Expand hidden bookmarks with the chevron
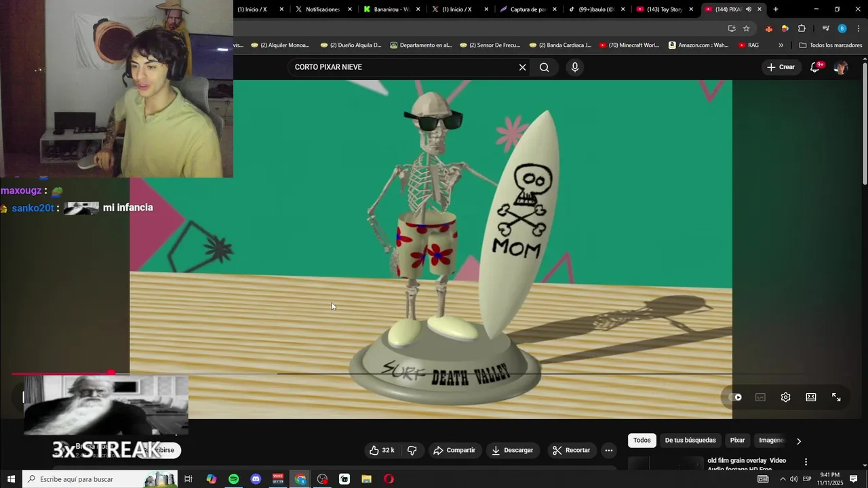Screen dimensions: 868x488 click(781, 45)
